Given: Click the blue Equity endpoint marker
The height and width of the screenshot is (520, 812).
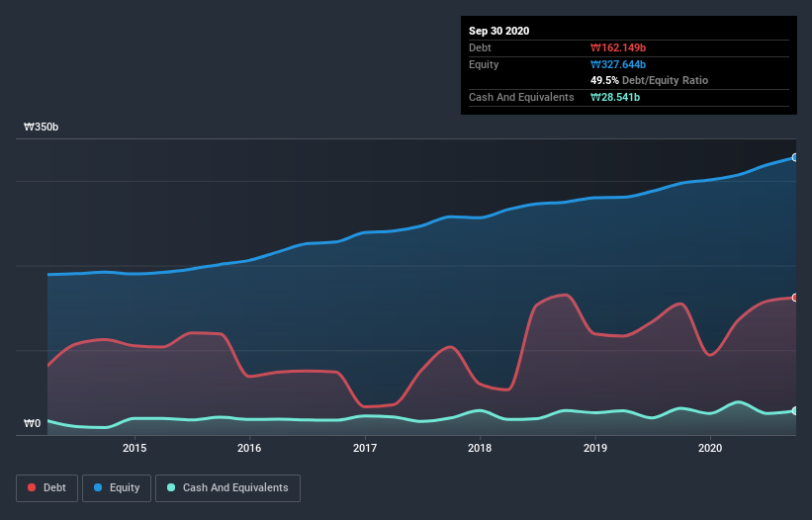Looking at the screenshot, I should [795, 157].
